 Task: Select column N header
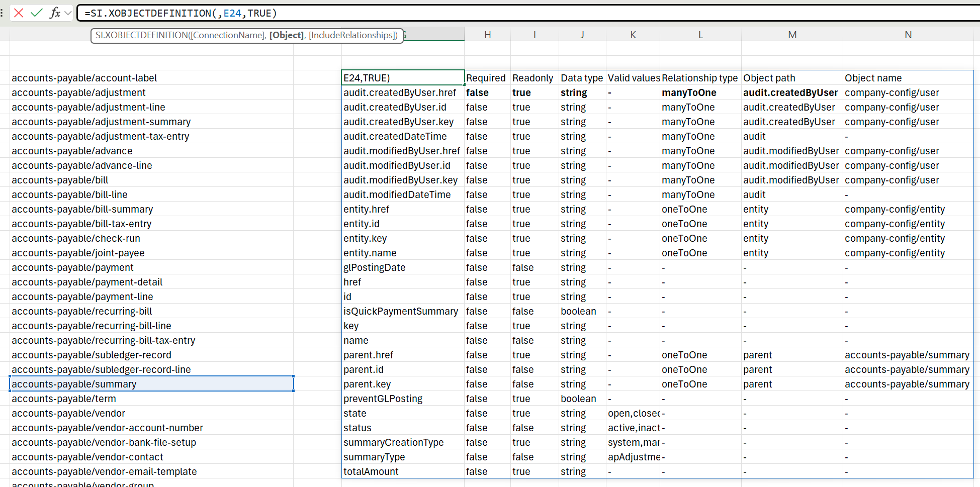tap(908, 35)
